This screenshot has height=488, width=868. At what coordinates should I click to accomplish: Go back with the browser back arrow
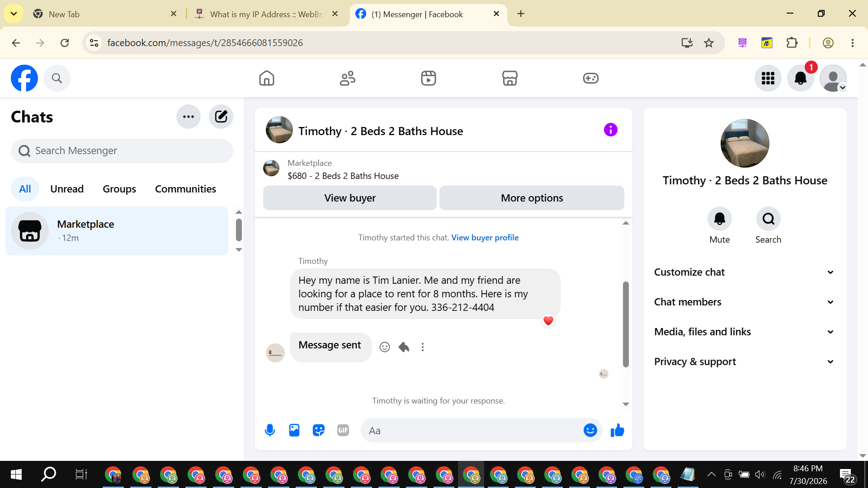point(16,43)
